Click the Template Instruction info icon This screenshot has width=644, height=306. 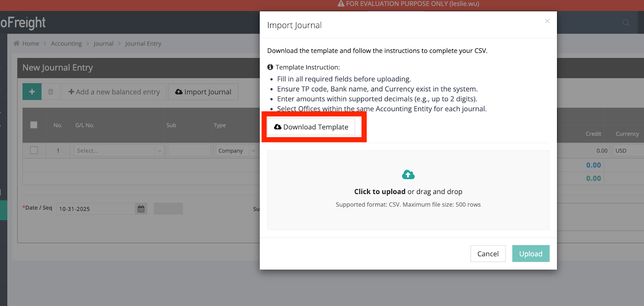270,67
